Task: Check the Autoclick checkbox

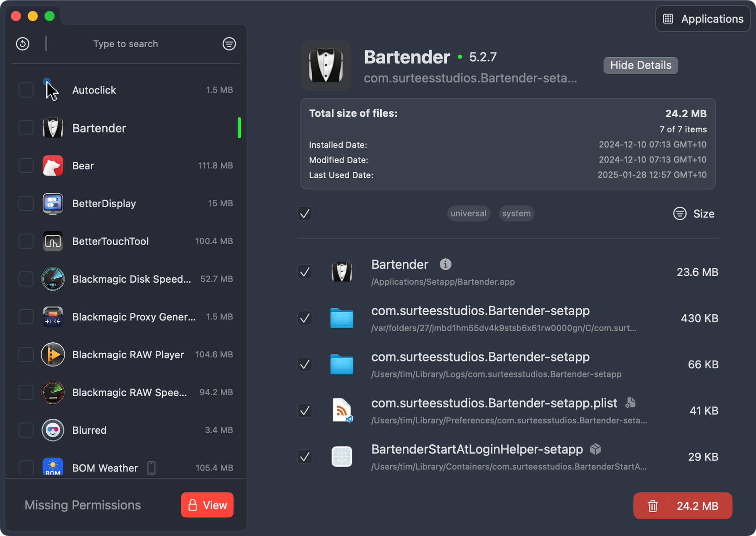Action: click(26, 90)
